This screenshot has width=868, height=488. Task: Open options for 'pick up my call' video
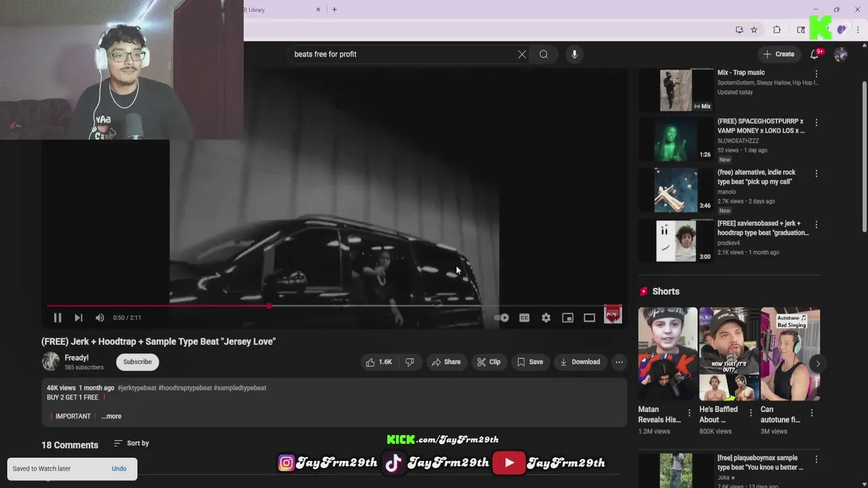[x=816, y=174]
